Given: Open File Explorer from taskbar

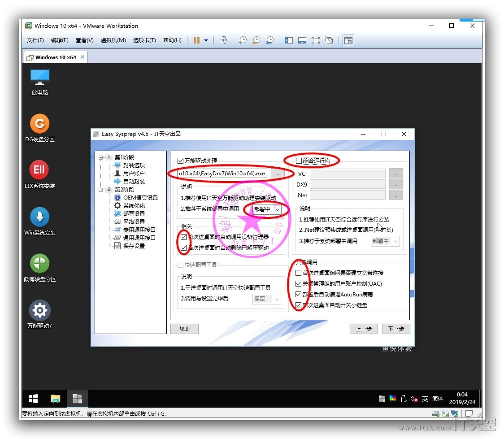Looking at the screenshot, I should point(55,399).
